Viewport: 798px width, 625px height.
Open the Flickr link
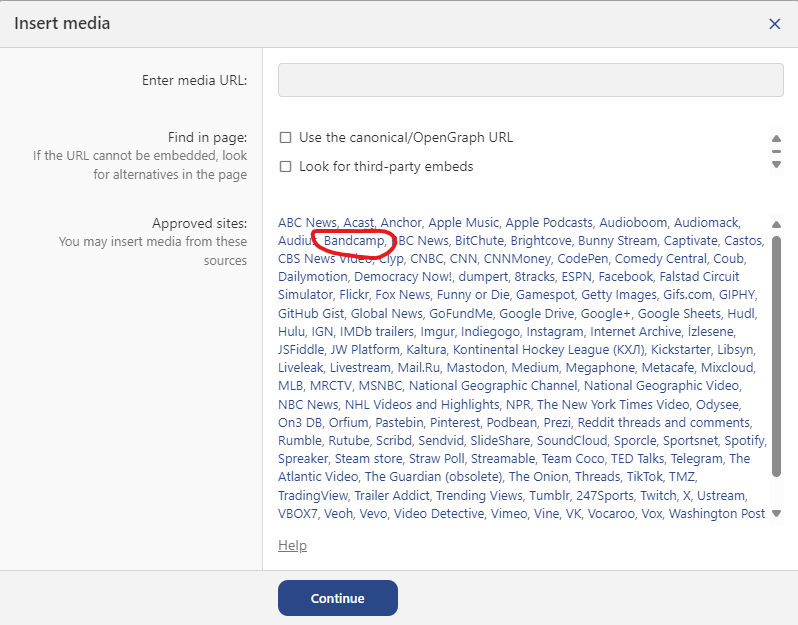(354, 295)
